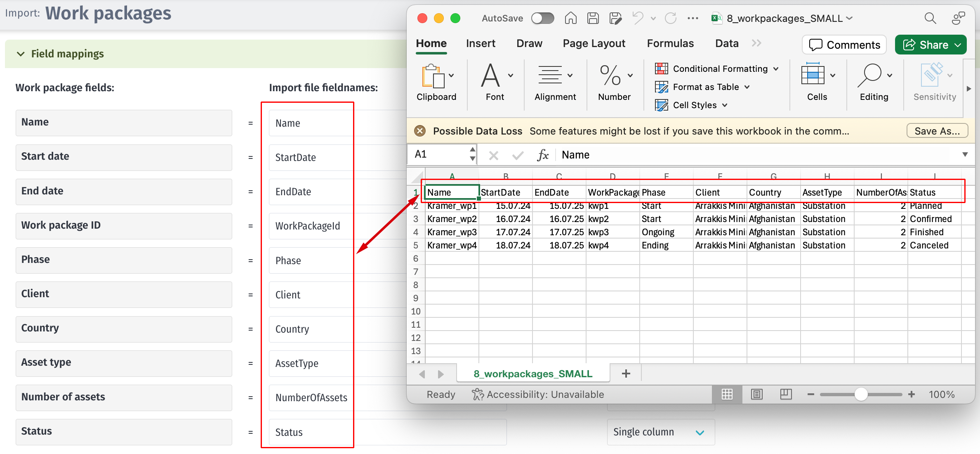Open the more options ellipsis in title bar
This screenshot has width=980, height=454.
(x=693, y=18)
